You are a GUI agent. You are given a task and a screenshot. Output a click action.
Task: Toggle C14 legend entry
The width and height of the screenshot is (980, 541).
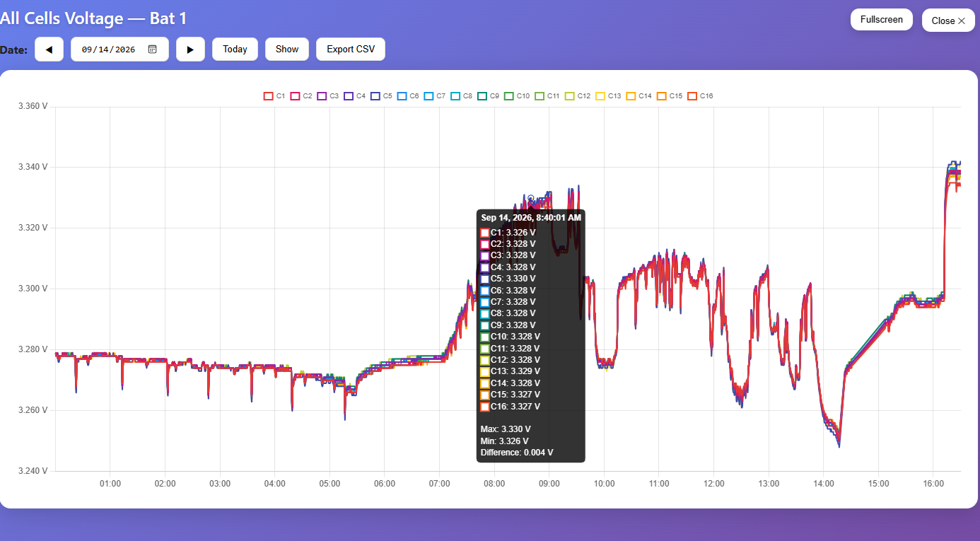coord(640,95)
